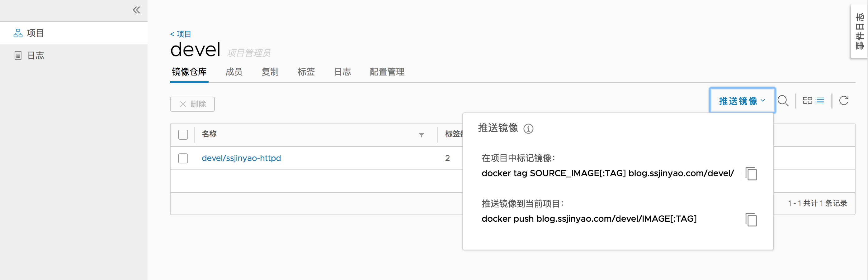
Task: Switch to the 配置管理 tab
Action: pyautogui.click(x=387, y=72)
